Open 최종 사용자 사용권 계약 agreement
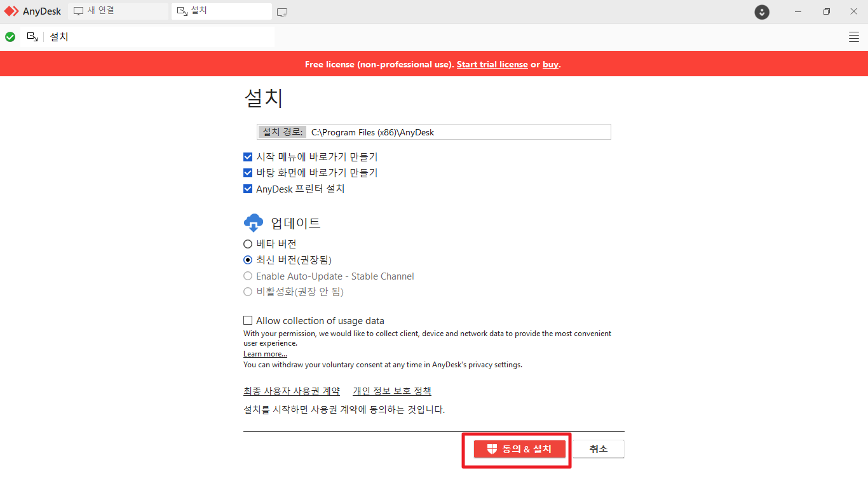Screen dimensions: 868x488 (292, 391)
